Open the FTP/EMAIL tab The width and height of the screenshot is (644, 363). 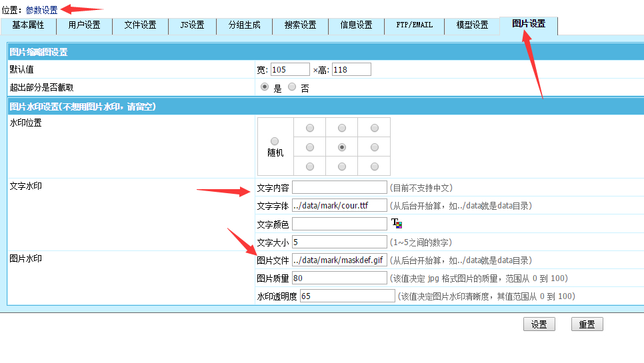tap(413, 25)
